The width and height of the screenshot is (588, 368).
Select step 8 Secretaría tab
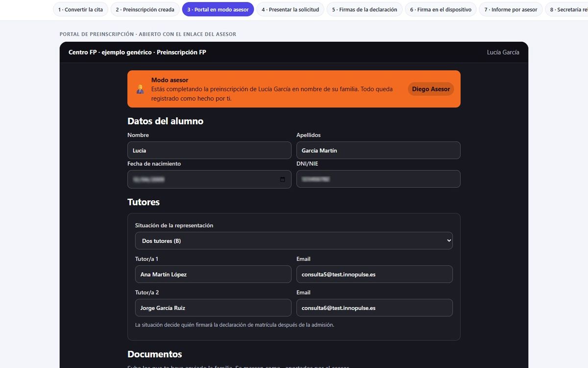(566, 9)
